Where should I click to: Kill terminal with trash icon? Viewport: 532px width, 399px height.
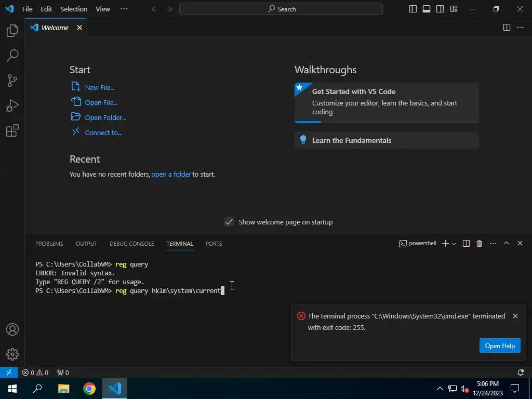pyautogui.click(x=479, y=243)
